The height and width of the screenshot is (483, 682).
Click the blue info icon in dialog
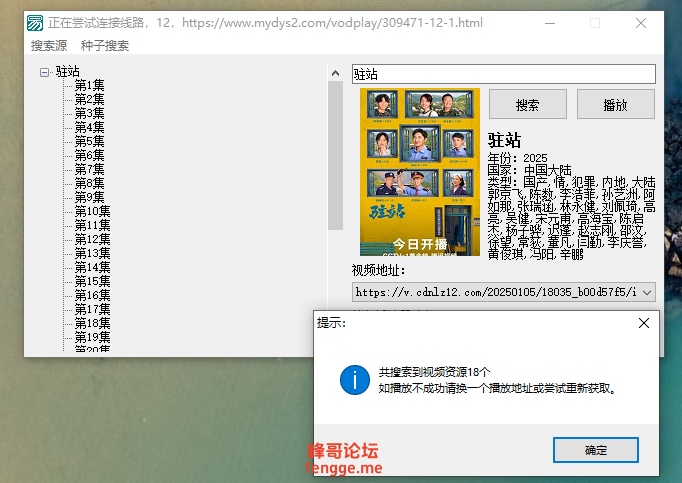coord(355,380)
